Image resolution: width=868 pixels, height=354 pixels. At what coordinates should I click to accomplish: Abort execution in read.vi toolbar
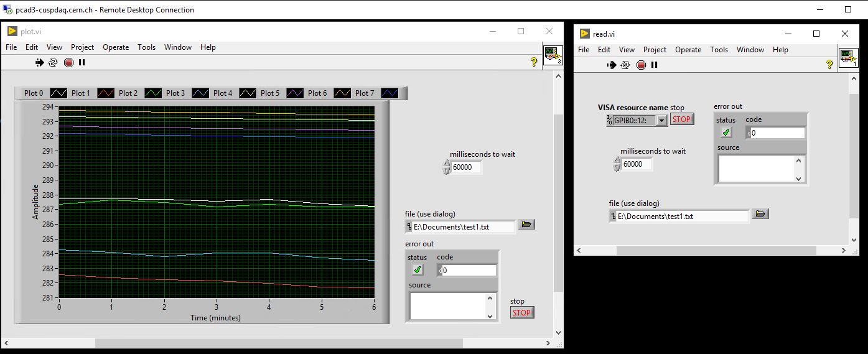(x=641, y=65)
